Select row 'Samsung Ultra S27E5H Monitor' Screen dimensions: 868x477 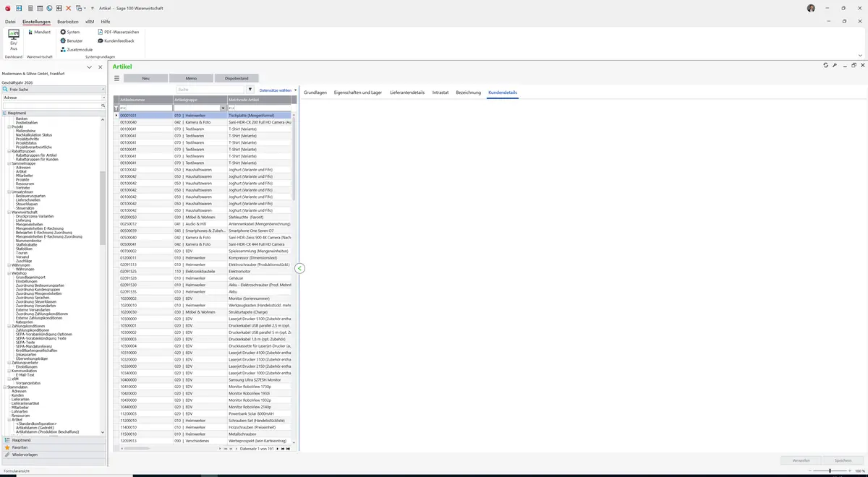tap(205, 379)
